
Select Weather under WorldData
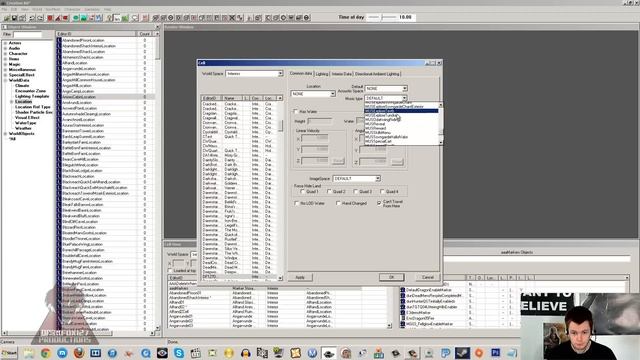click(x=23, y=128)
